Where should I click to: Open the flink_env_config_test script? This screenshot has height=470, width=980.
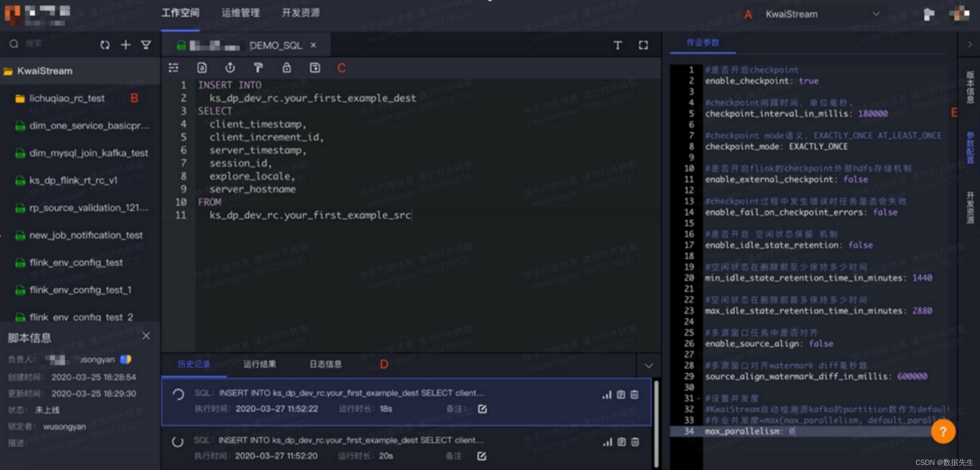[x=76, y=263]
